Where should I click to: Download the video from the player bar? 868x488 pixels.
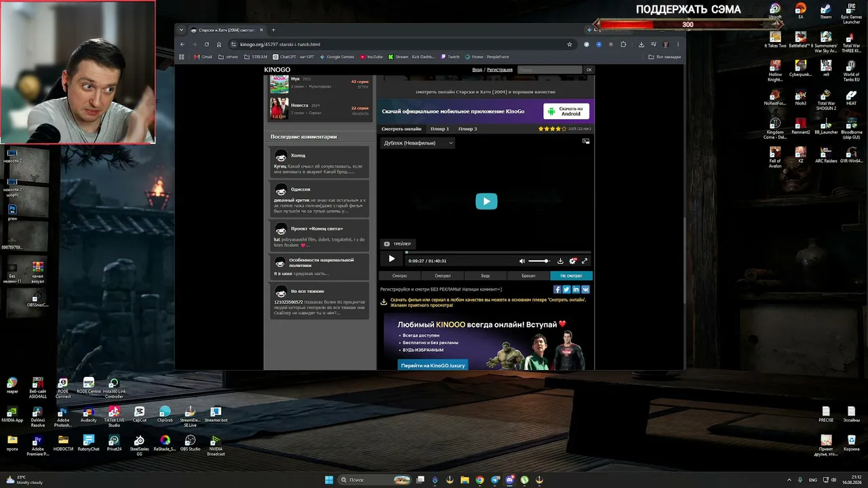click(x=560, y=261)
